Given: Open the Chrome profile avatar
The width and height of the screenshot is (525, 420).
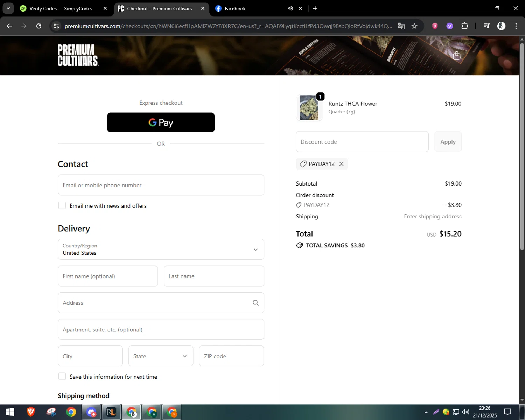Looking at the screenshot, I should click(501, 26).
